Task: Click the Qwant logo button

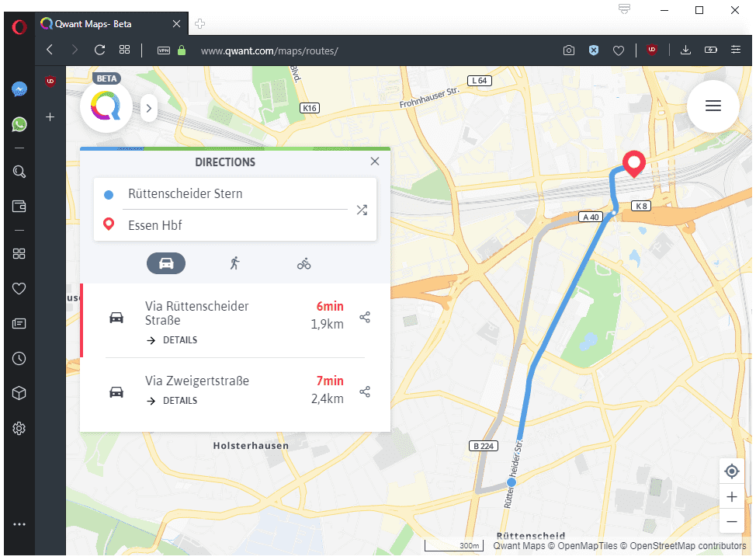Action: (x=106, y=106)
